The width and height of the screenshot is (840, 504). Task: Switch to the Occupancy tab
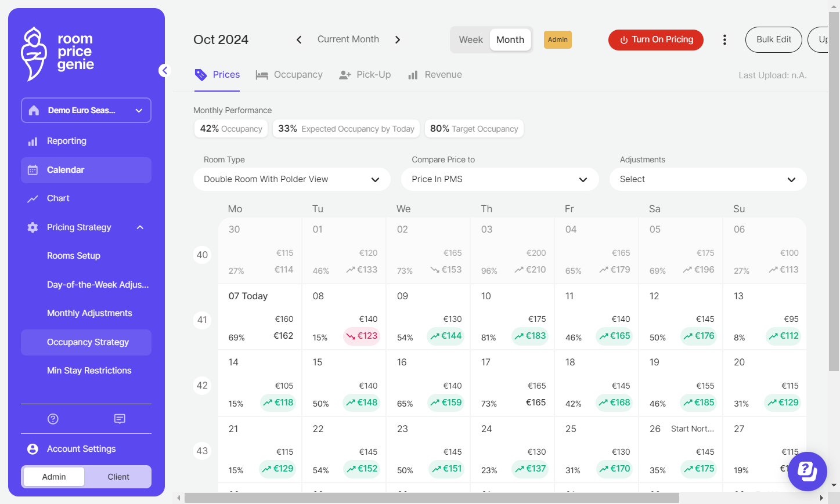pyautogui.click(x=289, y=75)
